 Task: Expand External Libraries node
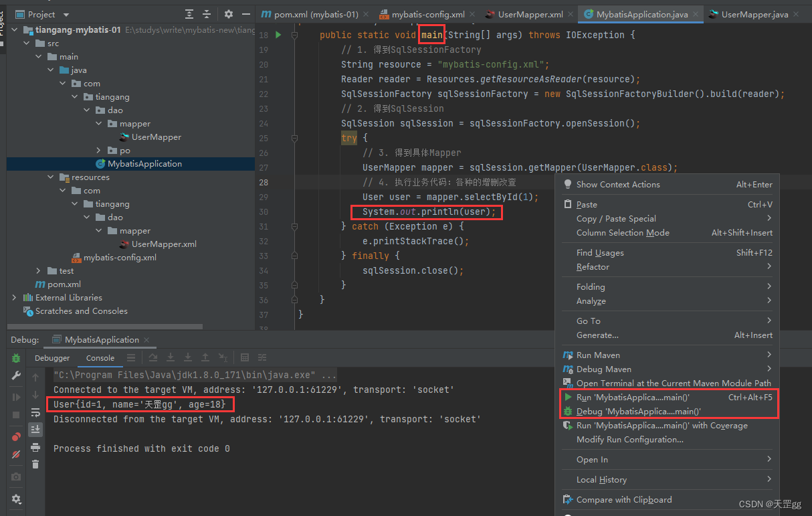(14, 298)
